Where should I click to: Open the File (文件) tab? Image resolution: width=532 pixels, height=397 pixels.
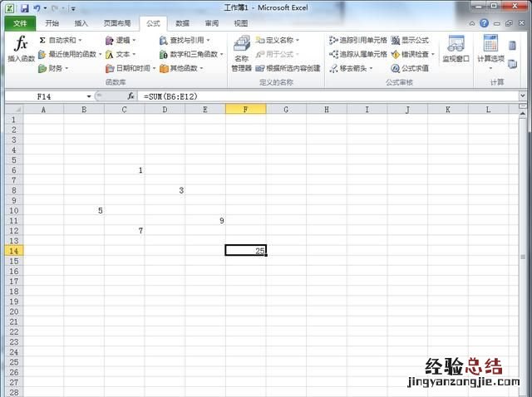tap(19, 23)
